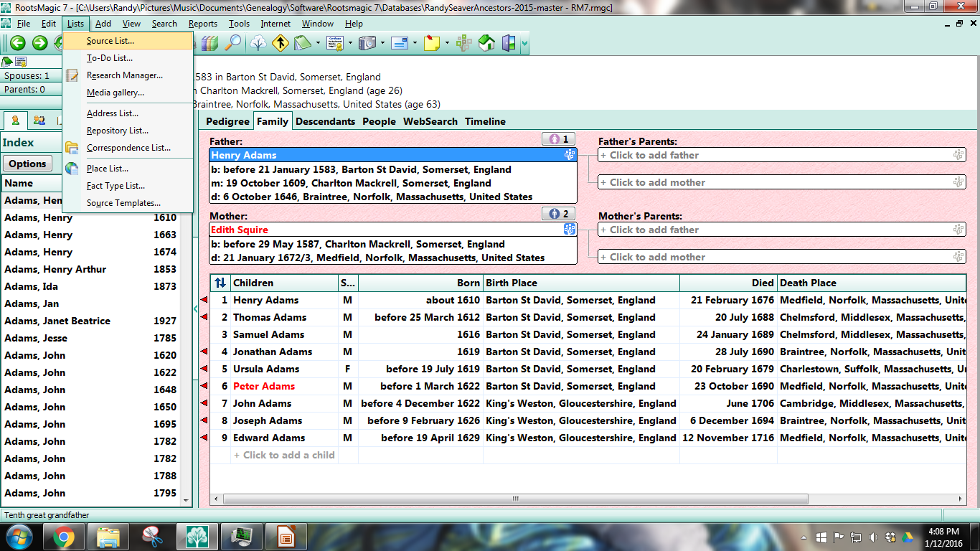This screenshot has width=980, height=551.
Task: Click the door exit icon in toolbar
Action: 509,43
